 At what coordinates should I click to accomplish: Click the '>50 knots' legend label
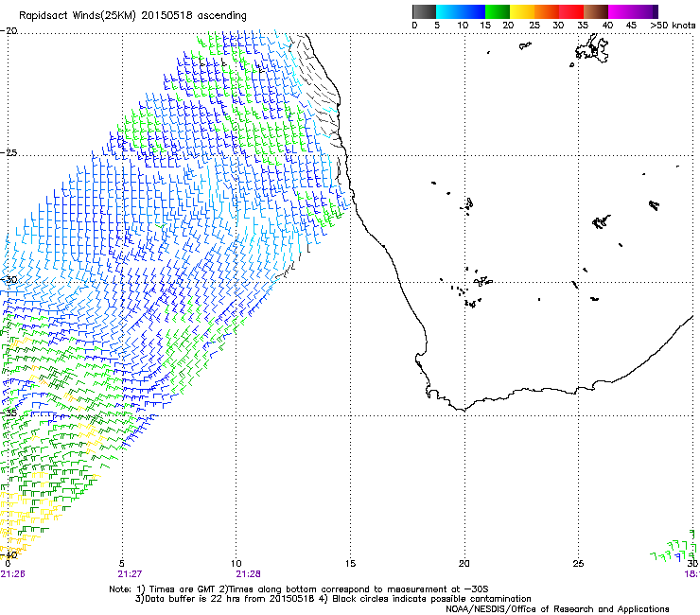tap(673, 26)
